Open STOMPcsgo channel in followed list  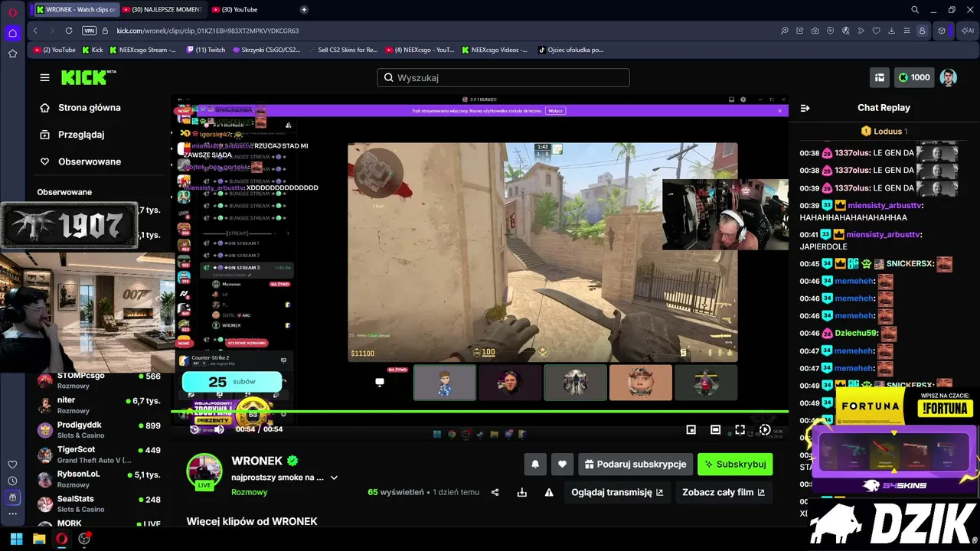100,380
